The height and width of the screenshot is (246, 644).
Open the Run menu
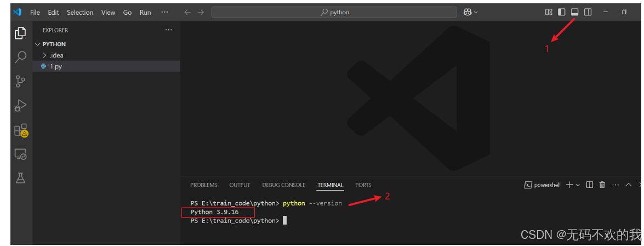tap(145, 12)
